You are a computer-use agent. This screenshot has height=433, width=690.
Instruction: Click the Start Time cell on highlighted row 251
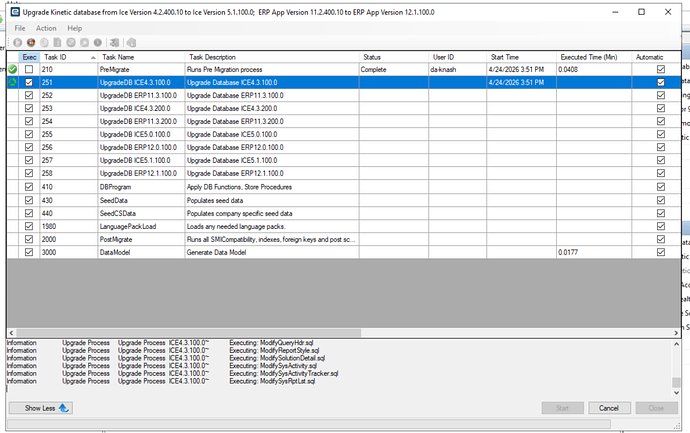[521, 82]
